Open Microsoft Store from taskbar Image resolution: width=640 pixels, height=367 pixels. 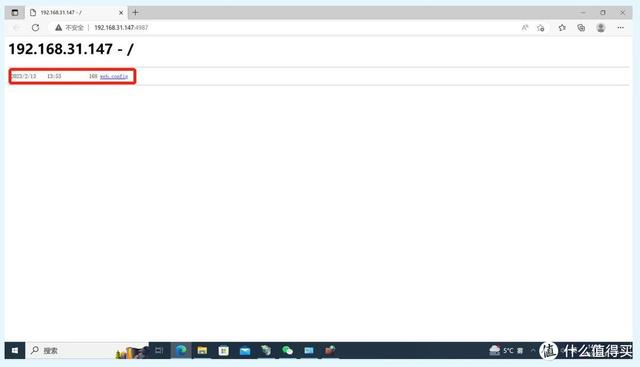coord(224,351)
